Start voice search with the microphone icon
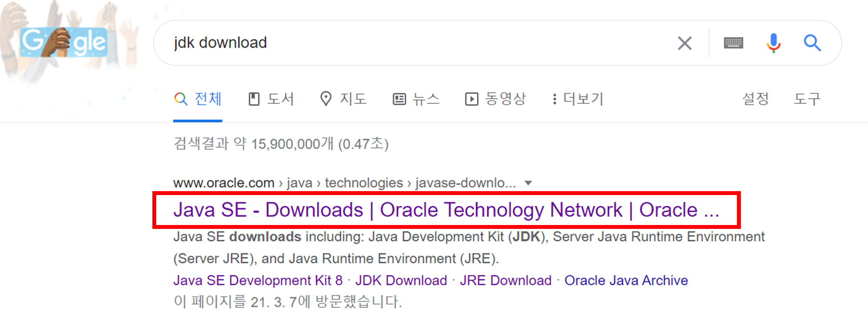Screen dimensions: 868x321 [773, 43]
